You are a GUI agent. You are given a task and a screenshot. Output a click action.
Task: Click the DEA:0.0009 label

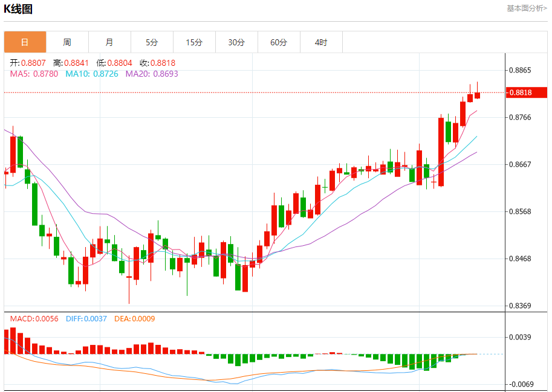pos(134,319)
